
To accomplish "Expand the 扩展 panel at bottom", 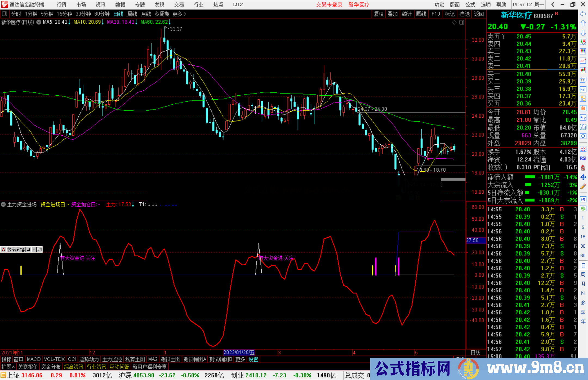I will pyautogui.click(x=8, y=367).
